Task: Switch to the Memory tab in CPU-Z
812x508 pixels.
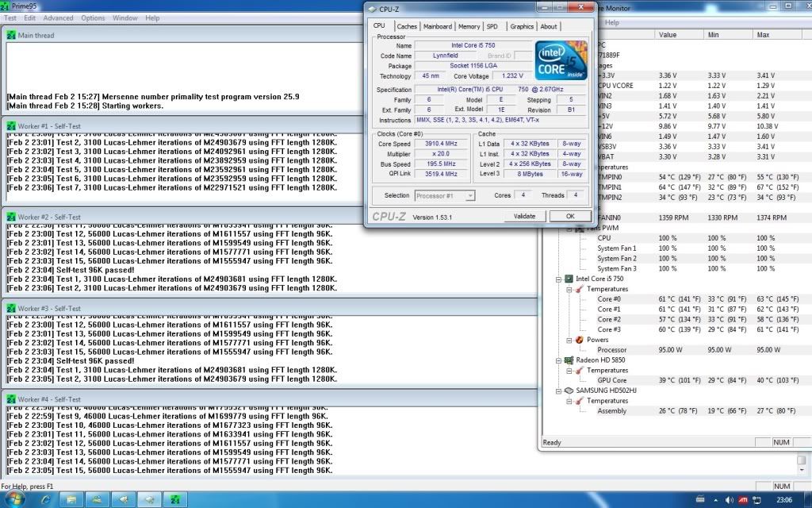Action: tap(469, 26)
